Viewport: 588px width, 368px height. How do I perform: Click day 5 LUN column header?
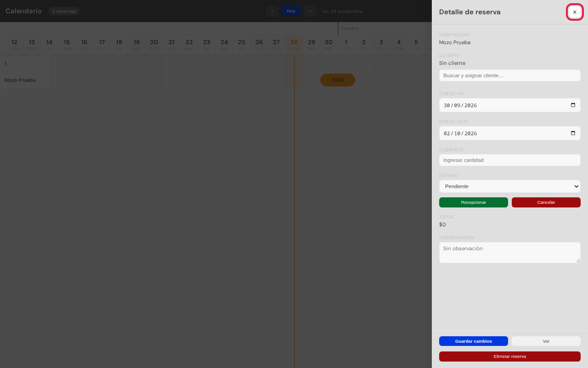coord(416,45)
